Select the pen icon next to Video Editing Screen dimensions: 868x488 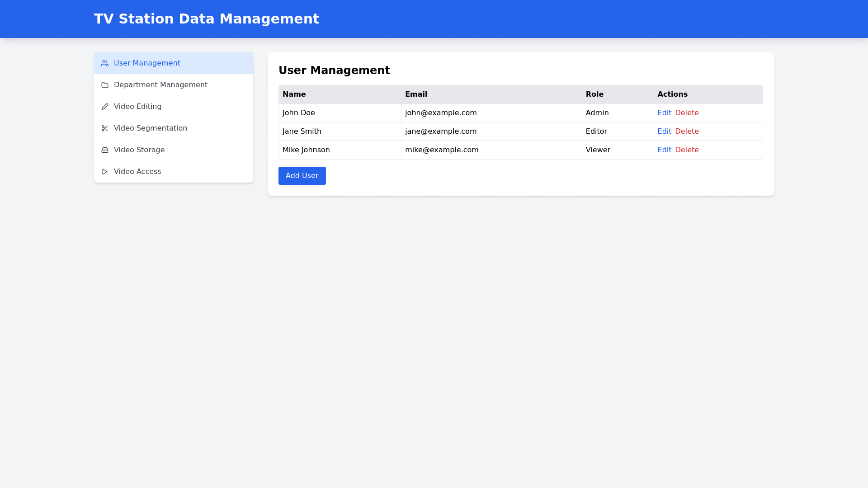point(104,107)
